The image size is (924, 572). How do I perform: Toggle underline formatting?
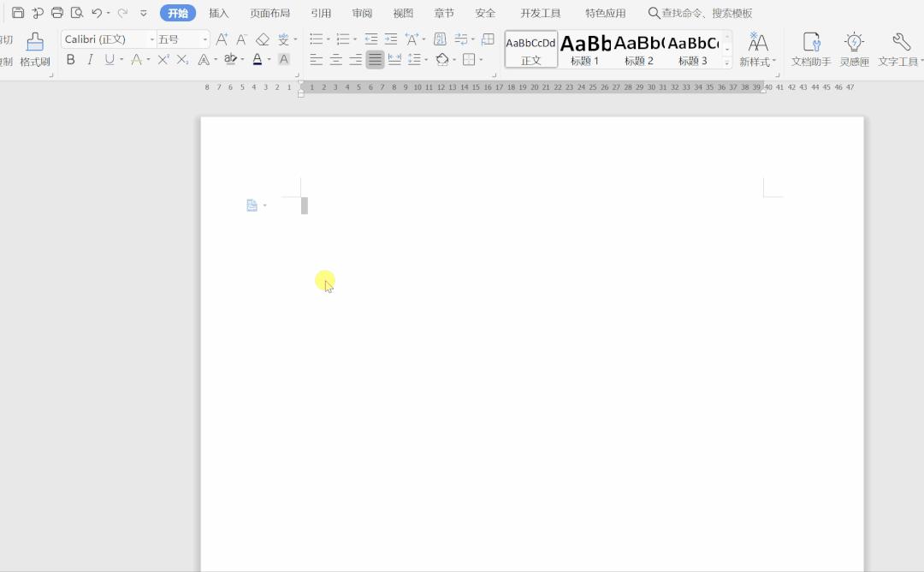(110, 60)
